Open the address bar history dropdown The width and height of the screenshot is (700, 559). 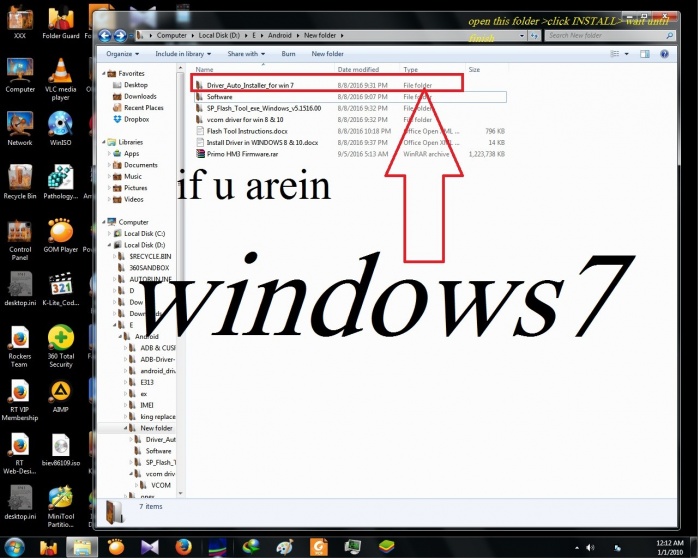click(x=522, y=36)
